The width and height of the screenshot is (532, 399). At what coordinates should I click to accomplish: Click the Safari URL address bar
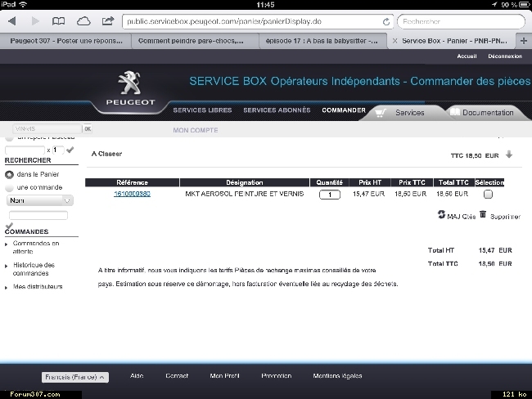[x=258, y=22]
